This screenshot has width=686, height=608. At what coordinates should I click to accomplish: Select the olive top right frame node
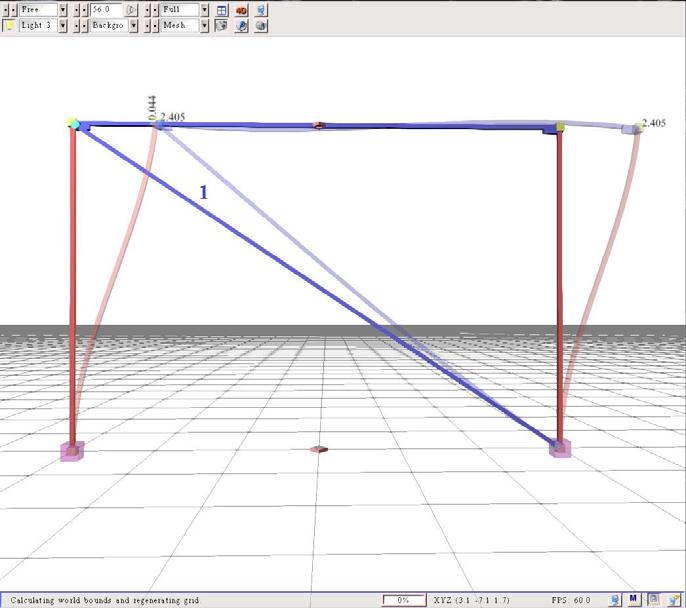click(560, 127)
